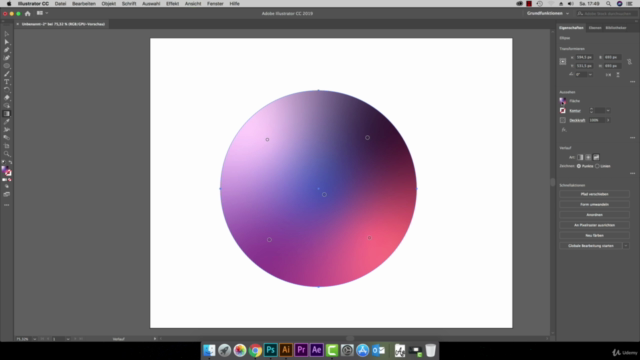
Task: Choose the radial gradient type
Action: 588,157
